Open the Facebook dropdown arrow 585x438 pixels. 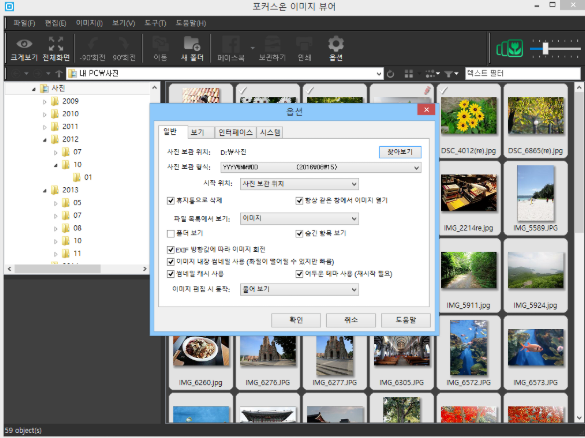[x=253, y=48]
